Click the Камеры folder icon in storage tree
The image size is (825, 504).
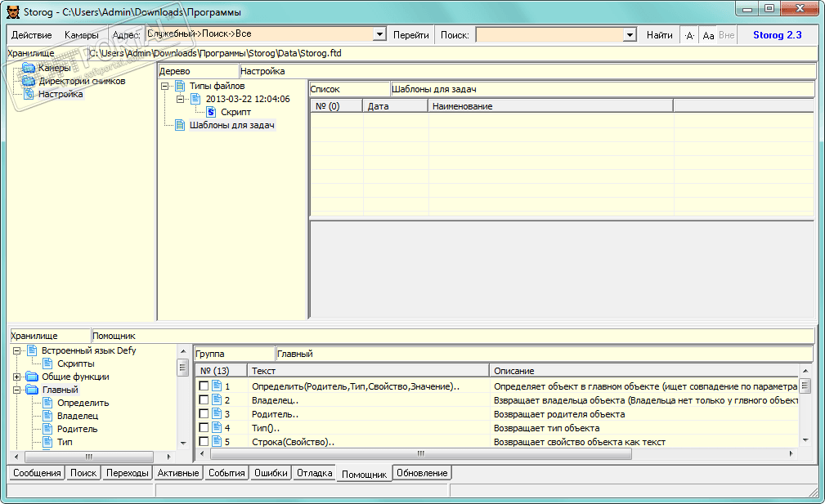29,68
